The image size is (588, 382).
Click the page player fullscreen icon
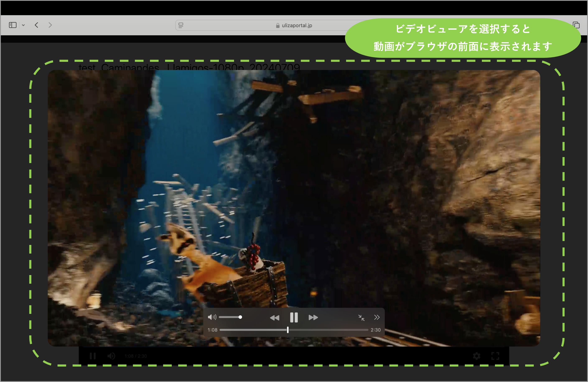tap(495, 356)
